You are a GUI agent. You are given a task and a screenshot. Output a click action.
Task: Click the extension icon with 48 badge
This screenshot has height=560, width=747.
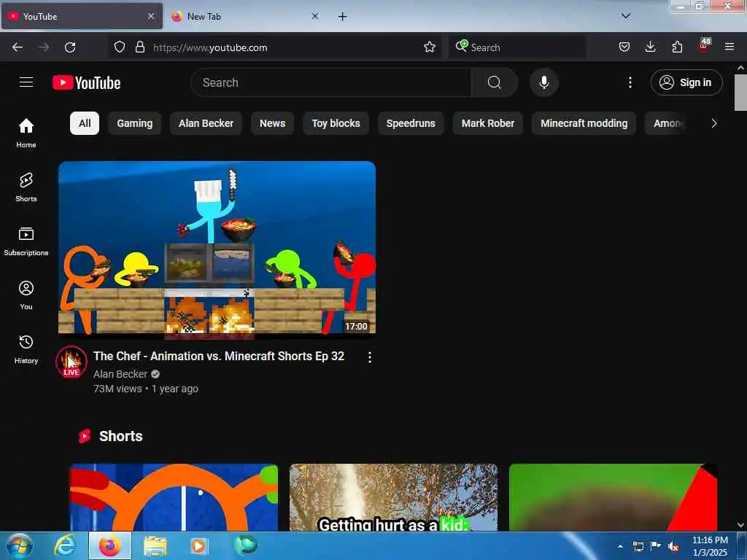pos(704,46)
